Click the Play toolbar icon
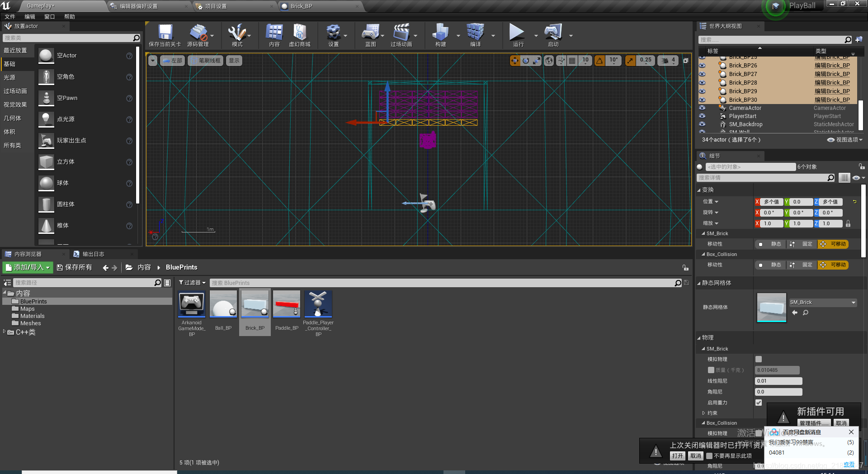The image size is (868, 474). (518, 35)
